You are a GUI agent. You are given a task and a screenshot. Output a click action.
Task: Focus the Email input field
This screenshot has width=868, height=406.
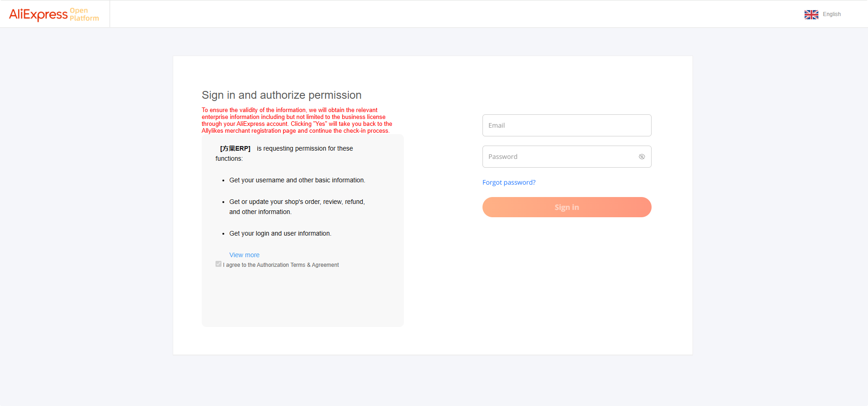(567, 125)
